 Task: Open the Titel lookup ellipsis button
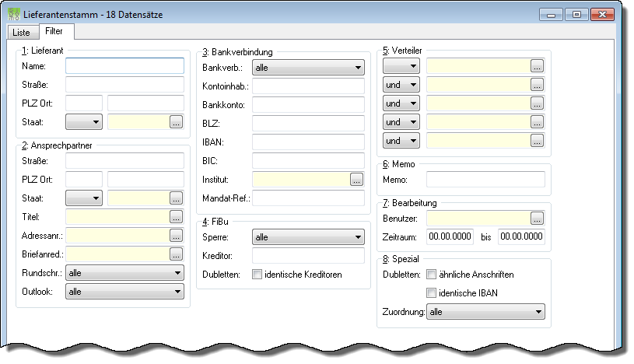(176, 217)
